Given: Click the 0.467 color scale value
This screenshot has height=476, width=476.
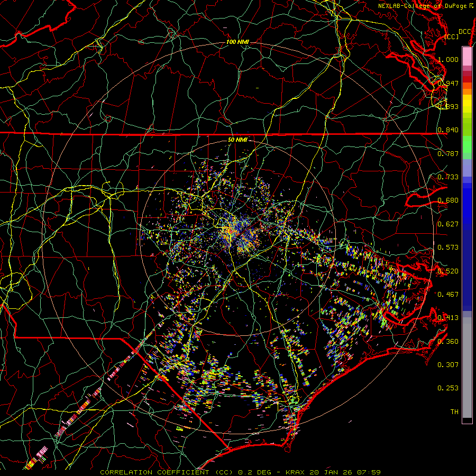Looking at the screenshot, I should [448, 294].
